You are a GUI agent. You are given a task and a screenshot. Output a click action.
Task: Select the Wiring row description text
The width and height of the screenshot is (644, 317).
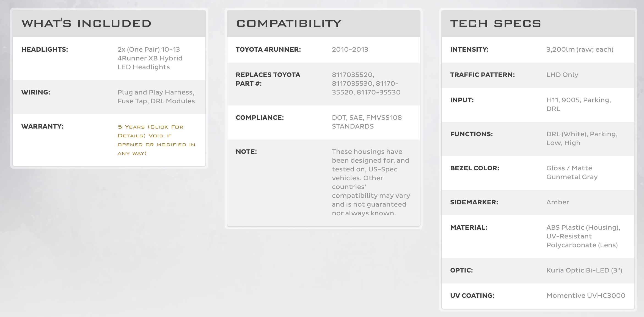click(x=156, y=97)
